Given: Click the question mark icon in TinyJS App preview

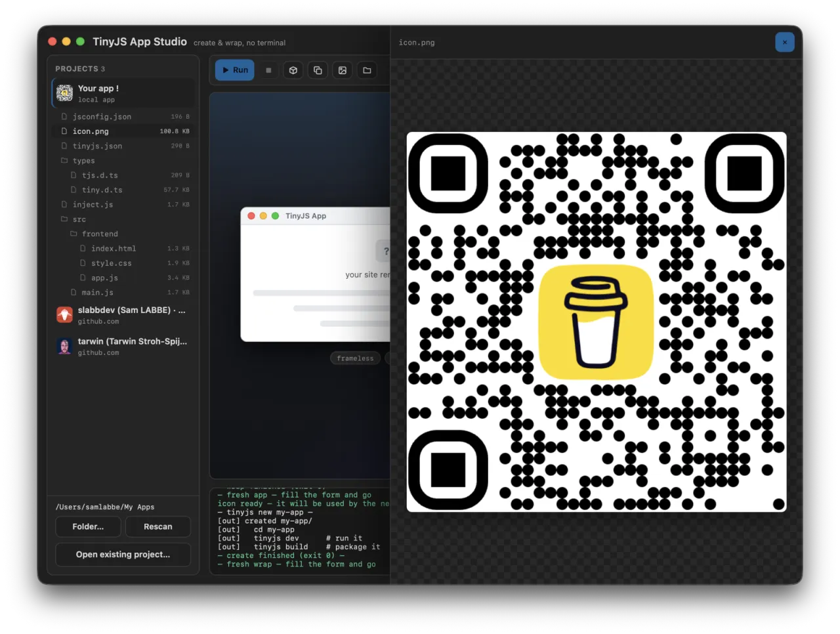Looking at the screenshot, I should [385, 251].
